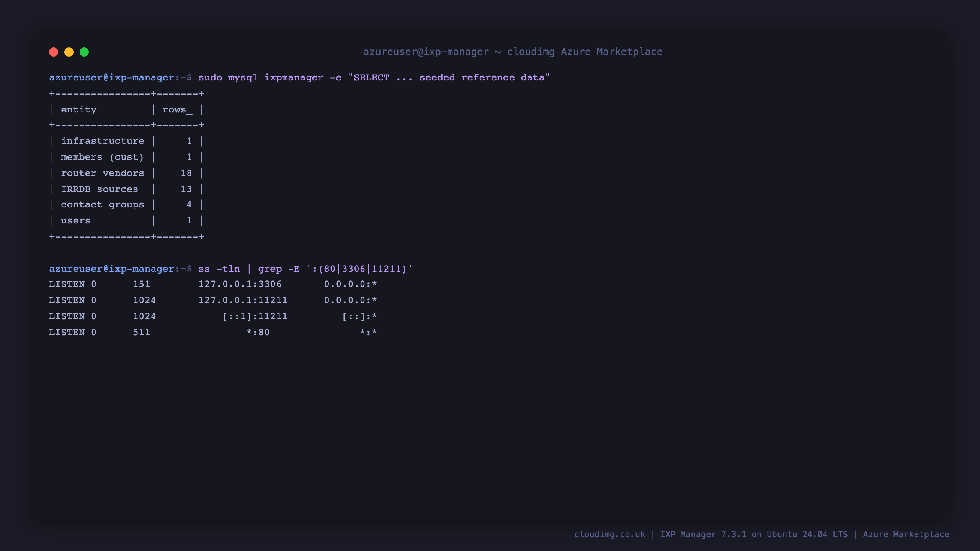Click the green maximize window button
980x551 pixels.
point(84,52)
